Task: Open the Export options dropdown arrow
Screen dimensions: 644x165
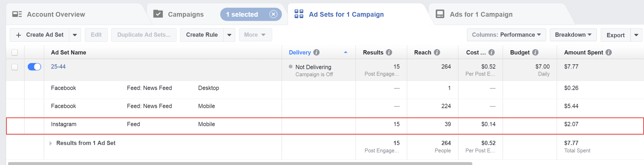Action: click(636, 35)
